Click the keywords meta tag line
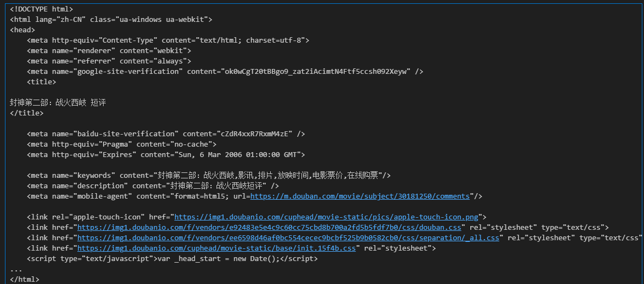644x284 pixels. pos(209,176)
